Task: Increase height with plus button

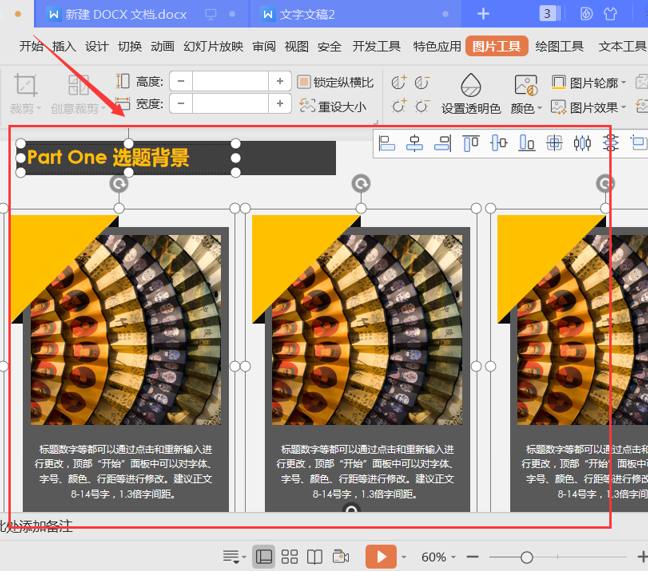Action: click(280, 81)
